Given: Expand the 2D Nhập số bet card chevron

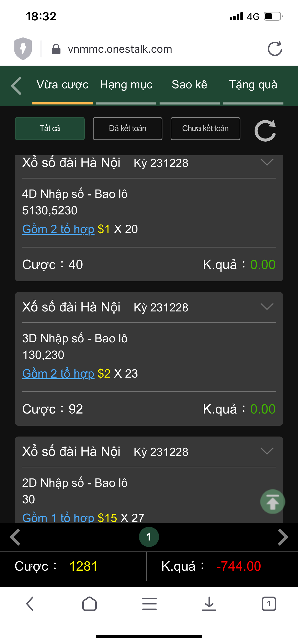Looking at the screenshot, I should click(x=267, y=451).
